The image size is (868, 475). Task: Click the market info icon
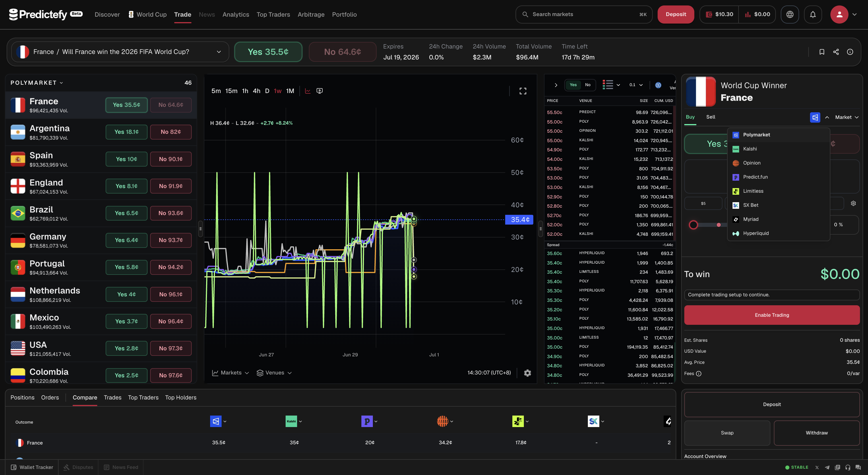pos(850,52)
